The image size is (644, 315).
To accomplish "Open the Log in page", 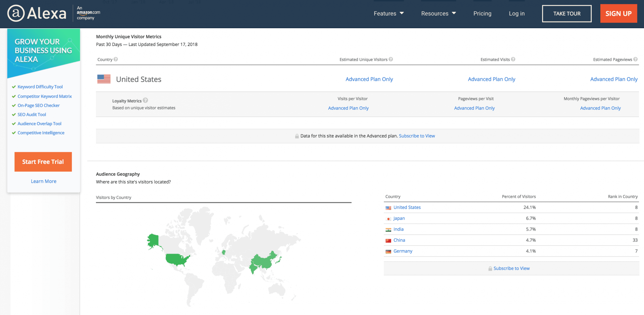I will point(517,13).
